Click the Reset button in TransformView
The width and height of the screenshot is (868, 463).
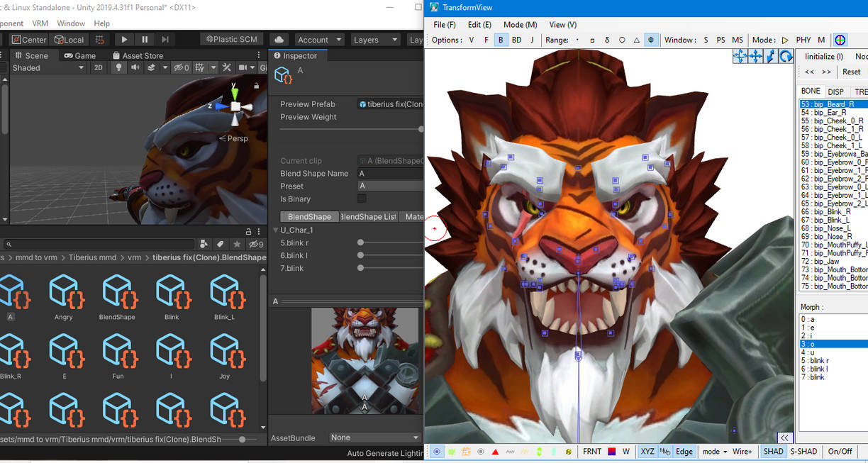pyautogui.click(x=851, y=72)
